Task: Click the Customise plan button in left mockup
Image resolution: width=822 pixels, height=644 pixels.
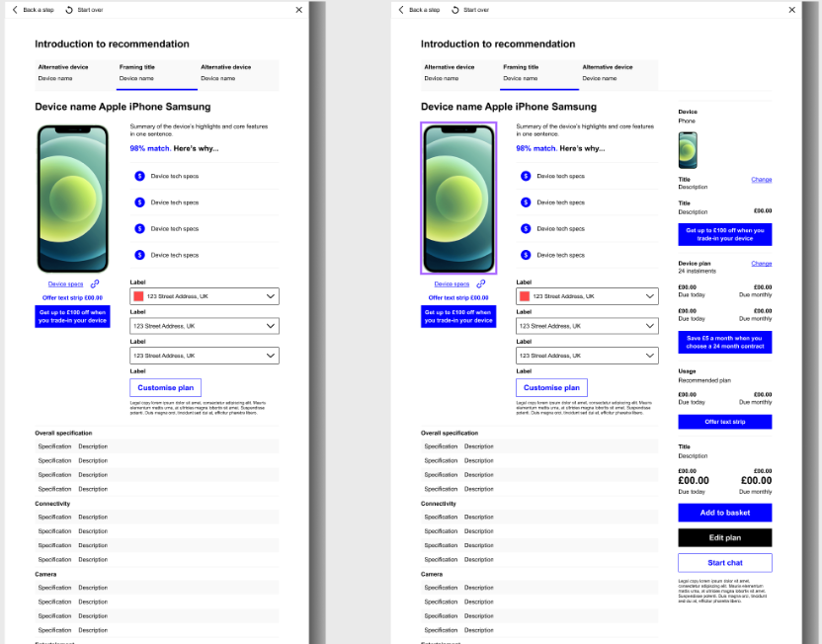Action: [x=165, y=388]
